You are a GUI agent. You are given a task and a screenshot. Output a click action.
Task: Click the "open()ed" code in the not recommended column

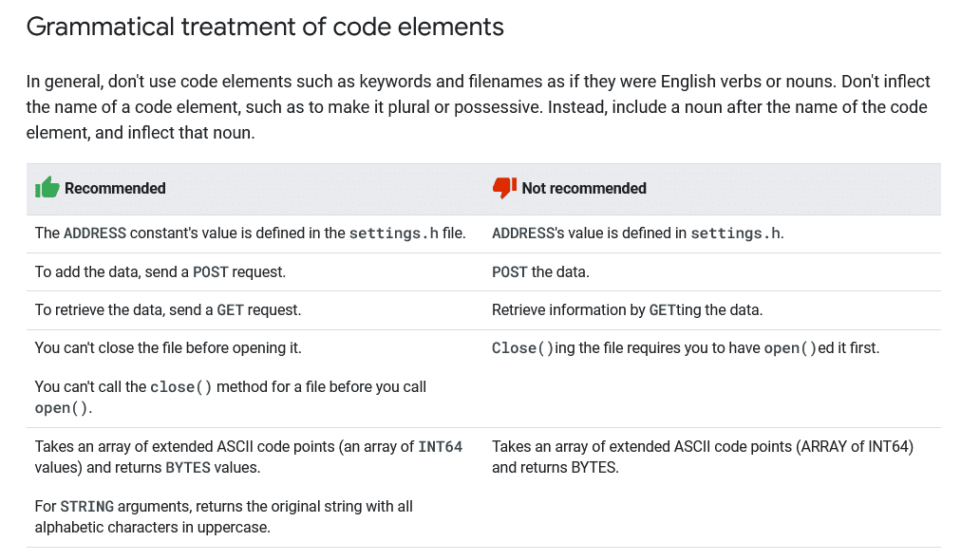(x=790, y=347)
